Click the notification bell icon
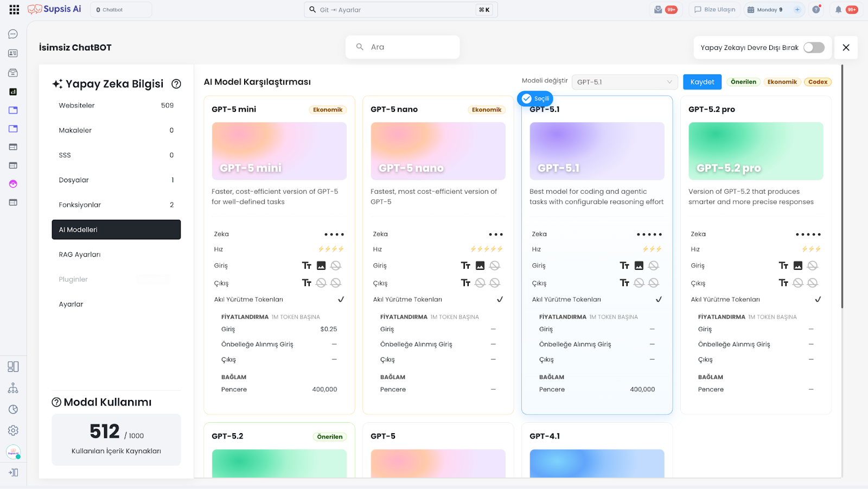The height and width of the screenshot is (489, 868). coord(838,10)
